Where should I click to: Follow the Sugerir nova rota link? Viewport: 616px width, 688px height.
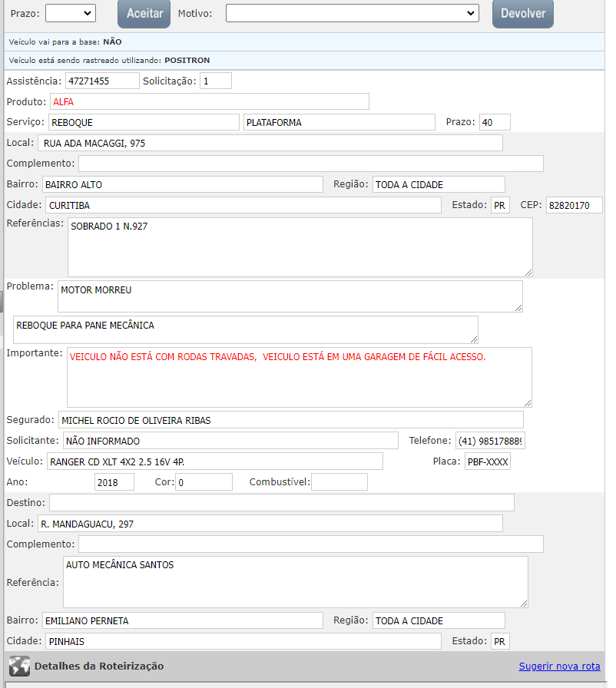pyautogui.click(x=559, y=666)
